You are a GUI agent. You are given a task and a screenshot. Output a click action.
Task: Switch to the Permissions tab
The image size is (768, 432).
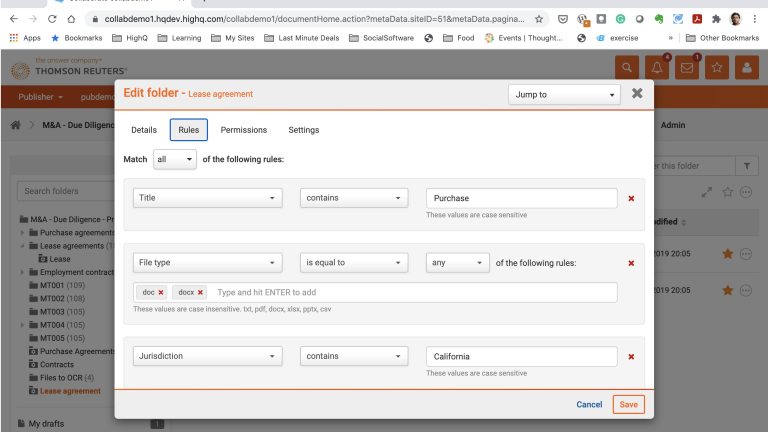click(243, 130)
